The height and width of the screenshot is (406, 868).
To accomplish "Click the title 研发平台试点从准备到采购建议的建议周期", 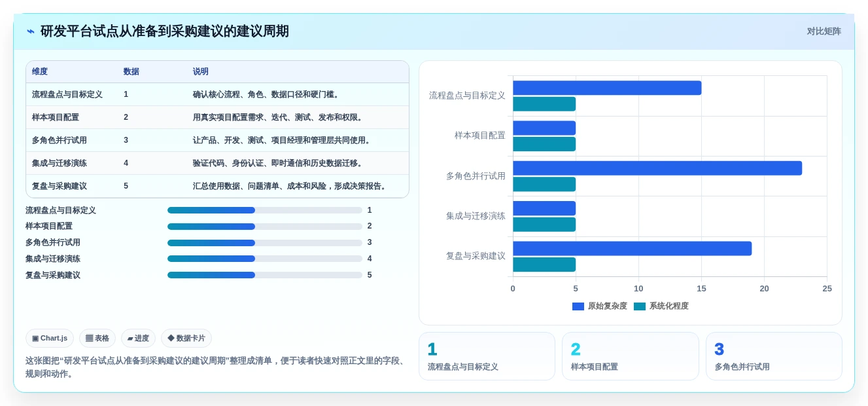I will [165, 31].
